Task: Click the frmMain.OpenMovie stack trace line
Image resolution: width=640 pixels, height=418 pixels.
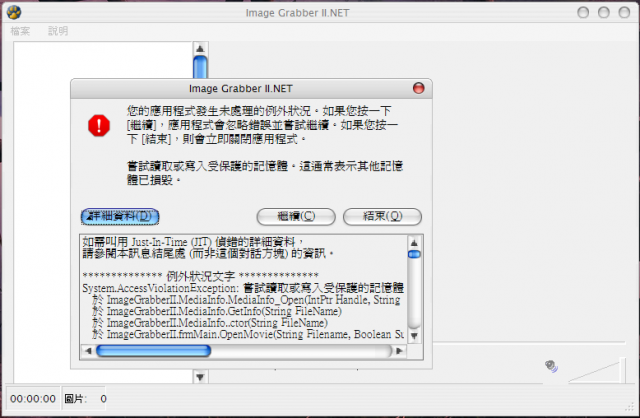Action: tap(248, 334)
